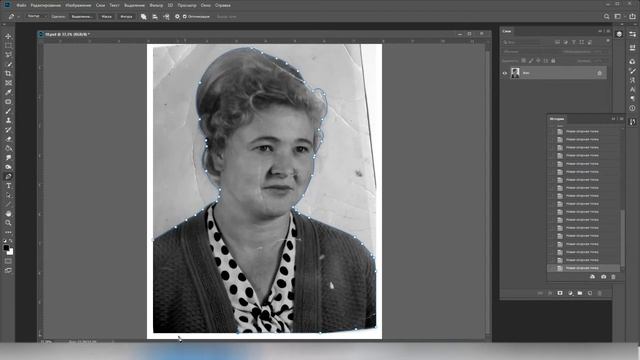Select the Hand tool

point(8,214)
